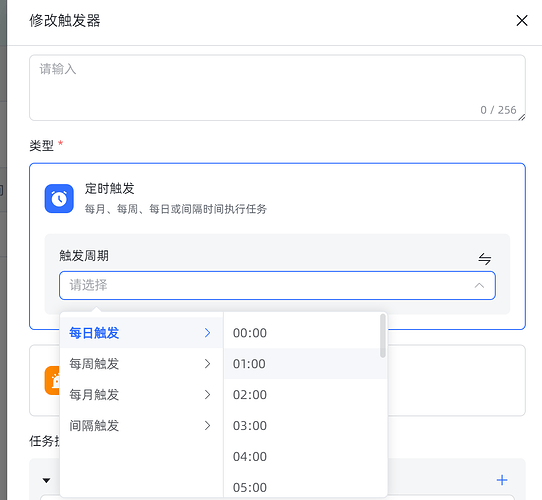Image resolution: width=542 pixels, height=500 pixels.
Task: Select the 定时触发 type card
Action: (277, 198)
